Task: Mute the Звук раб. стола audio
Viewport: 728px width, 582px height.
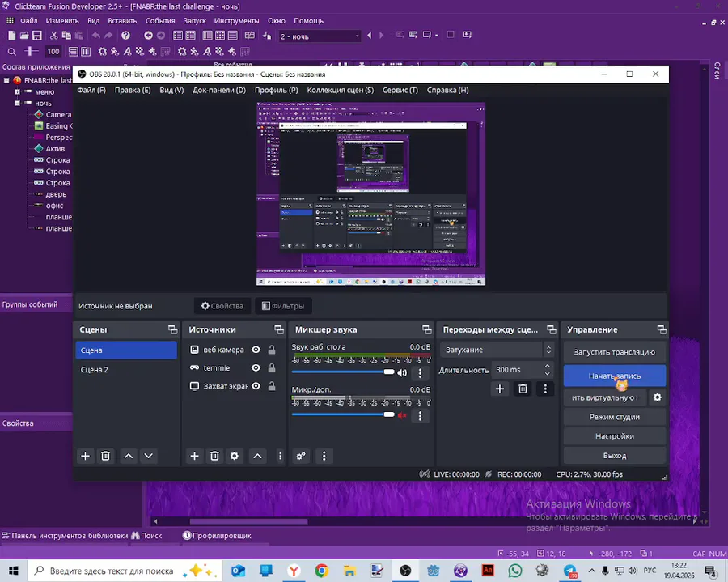Action: tap(402, 372)
